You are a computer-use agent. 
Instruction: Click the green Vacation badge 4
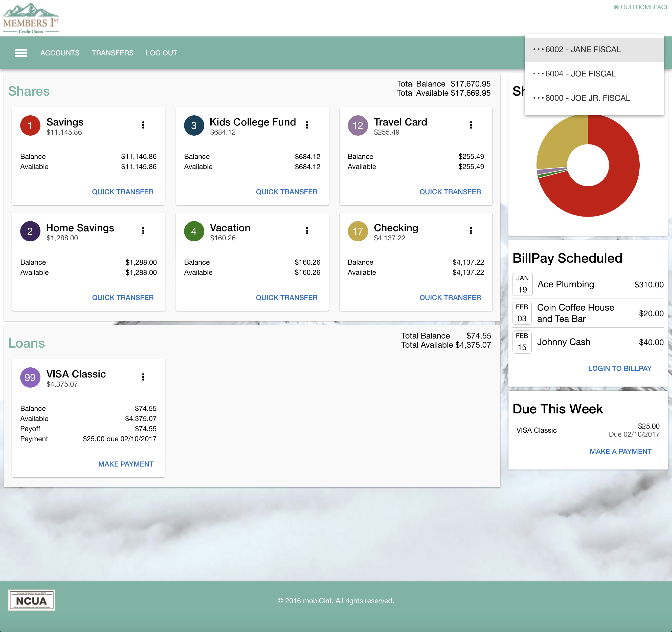click(194, 231)
